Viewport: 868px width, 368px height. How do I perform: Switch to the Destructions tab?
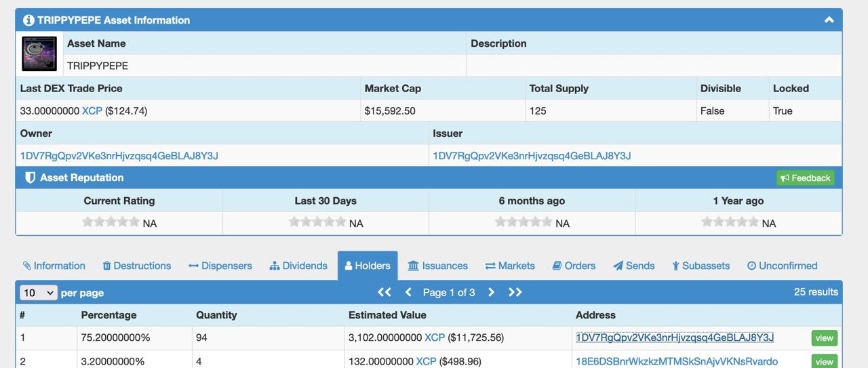coord(137,266)
